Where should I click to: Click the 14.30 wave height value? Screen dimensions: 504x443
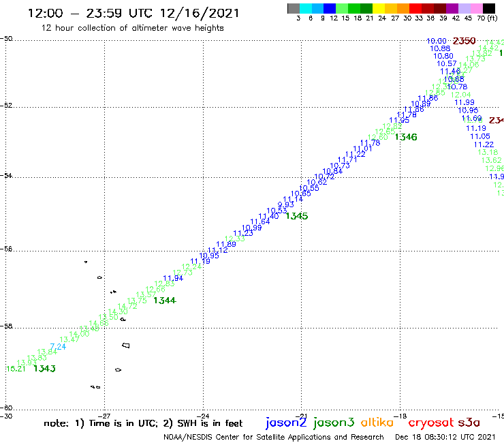(x=118, y=311)
